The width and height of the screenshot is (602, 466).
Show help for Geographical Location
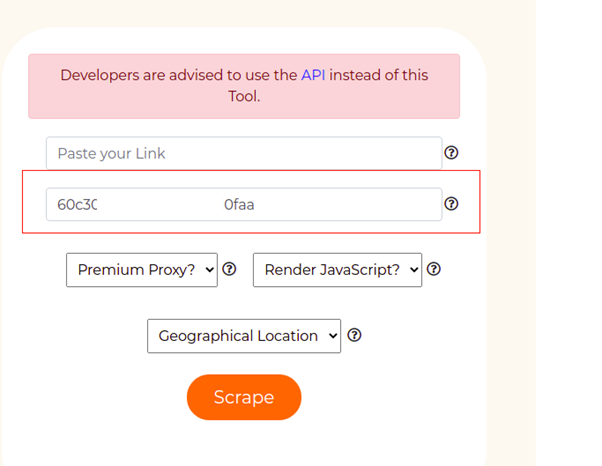coord(354,335)
